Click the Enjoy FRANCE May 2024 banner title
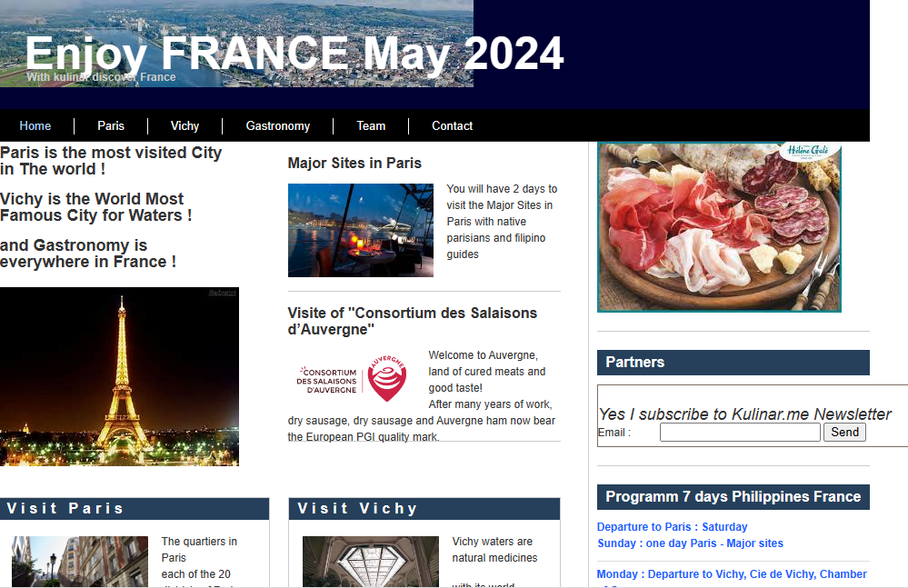The width and height of the screenshot is (908, 588). coord(294,54)
